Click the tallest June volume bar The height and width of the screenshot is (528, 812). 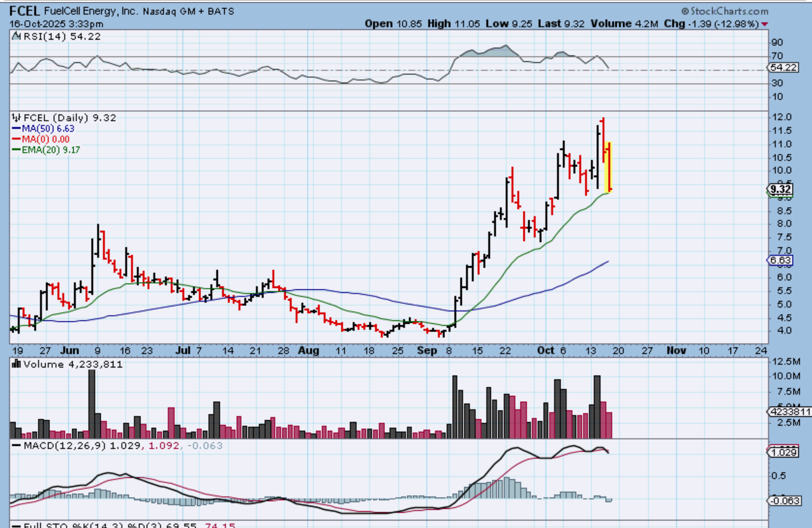92,404
